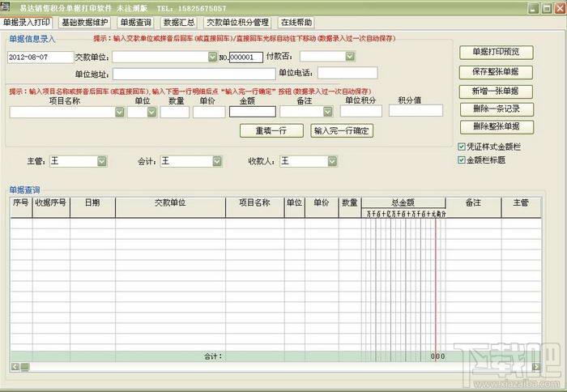Click the application icon in title bar
Viewport: 567px width, 392px height.
coord(5,6)
